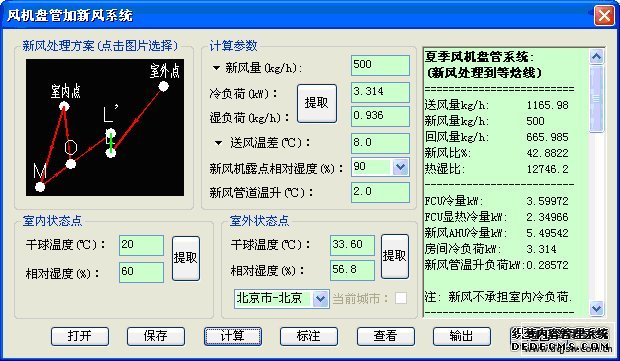Click the 新风处理方案 diagram image
The width and height of the screenshot is (620, 361).
[105, 128]
